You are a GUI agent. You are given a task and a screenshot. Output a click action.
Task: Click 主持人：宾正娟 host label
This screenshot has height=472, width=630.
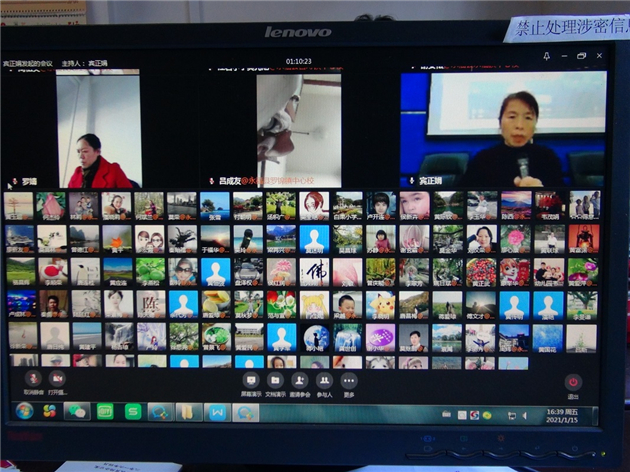(84, 63)
